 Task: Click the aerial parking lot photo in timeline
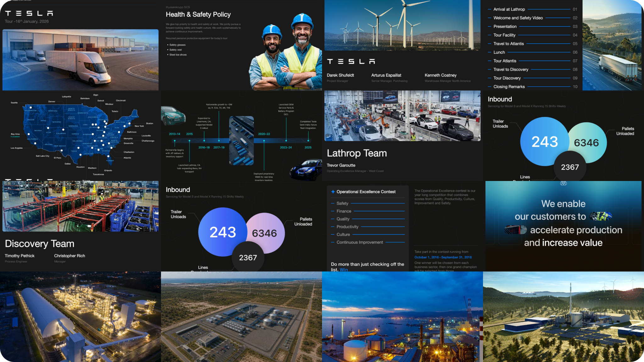241,141
